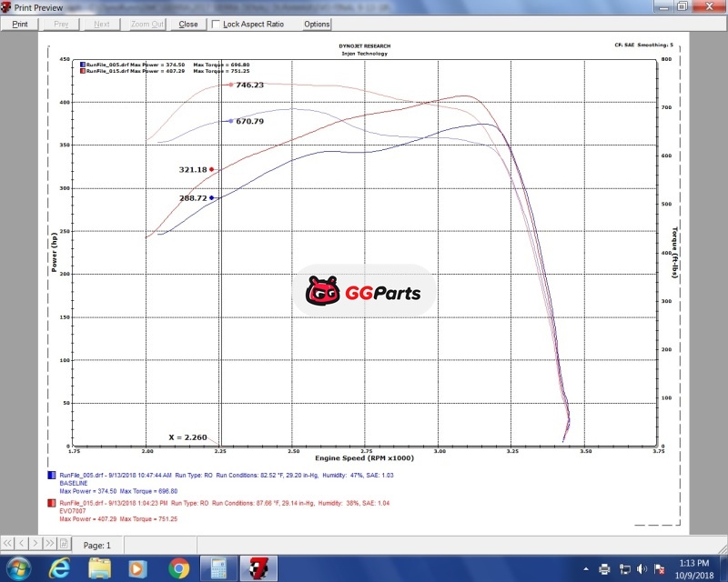
Task: Open Internet Explorer from the taskbar
Action: (x=57, y=568)
